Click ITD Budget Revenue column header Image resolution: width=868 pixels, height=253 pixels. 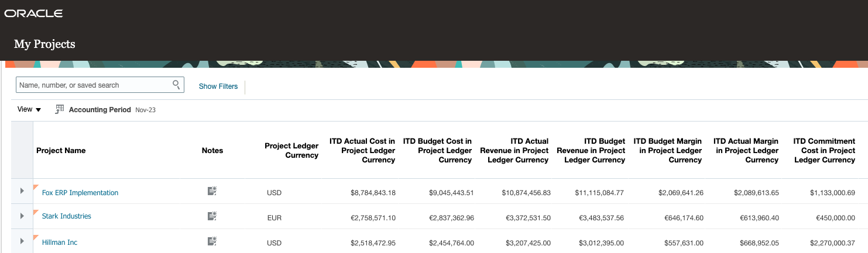point(591,150)
